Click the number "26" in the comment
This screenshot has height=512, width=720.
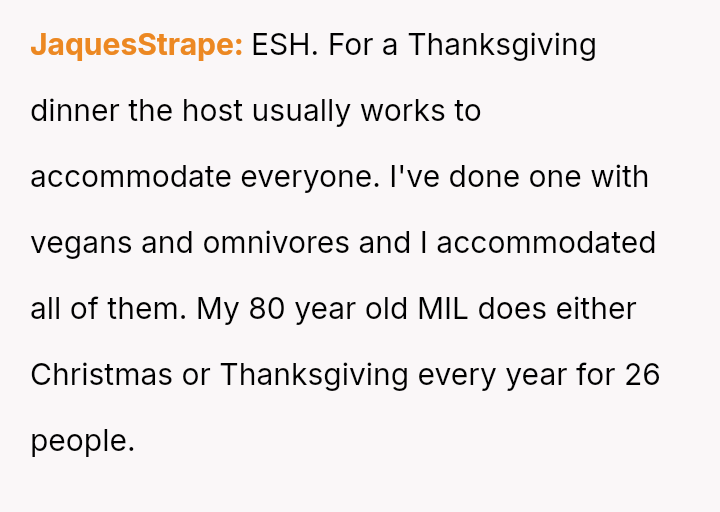642,375
